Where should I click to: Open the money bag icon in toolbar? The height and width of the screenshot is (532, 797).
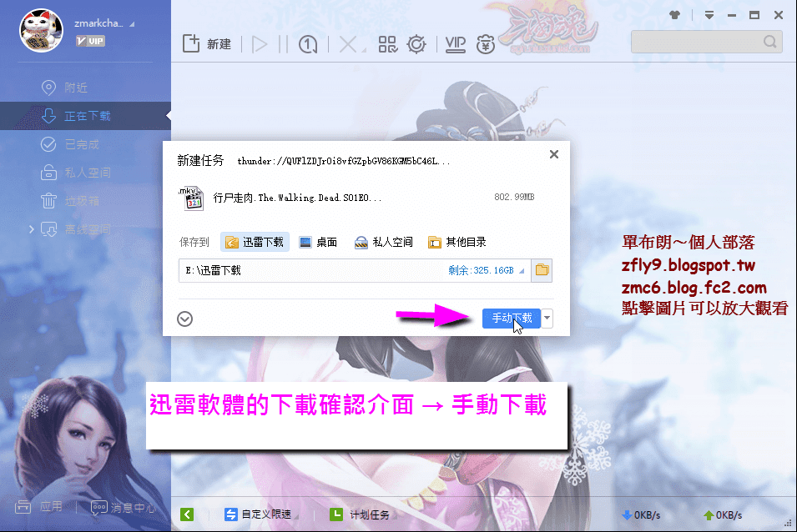(x=486, y=45)
